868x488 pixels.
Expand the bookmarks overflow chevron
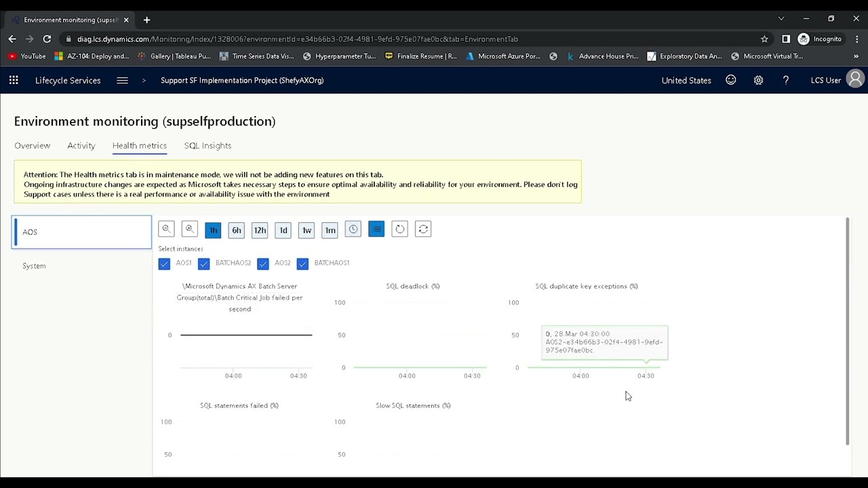[x=856, y=56]
